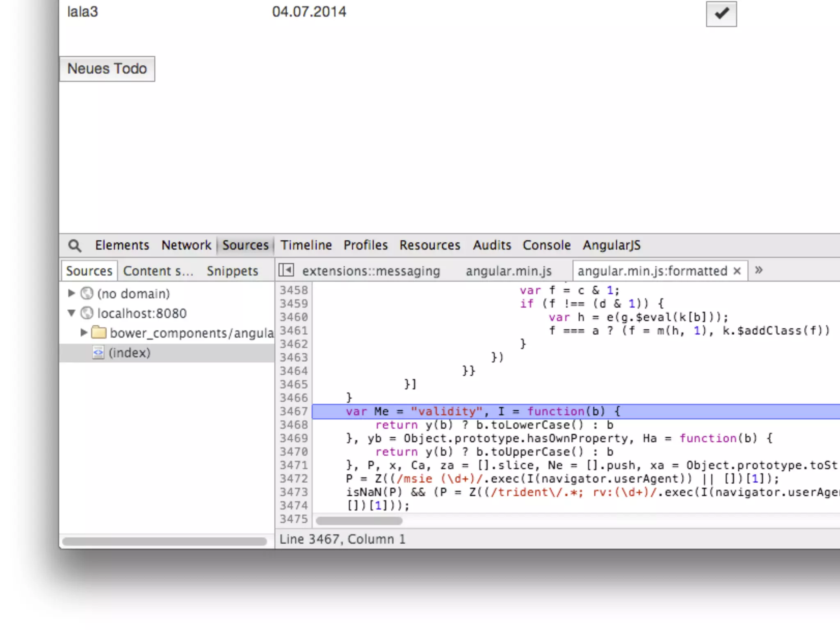The width and height of the screenshot is (840, 630).
Task: Switch to the Console panel tab
Action: coord(546,245)
